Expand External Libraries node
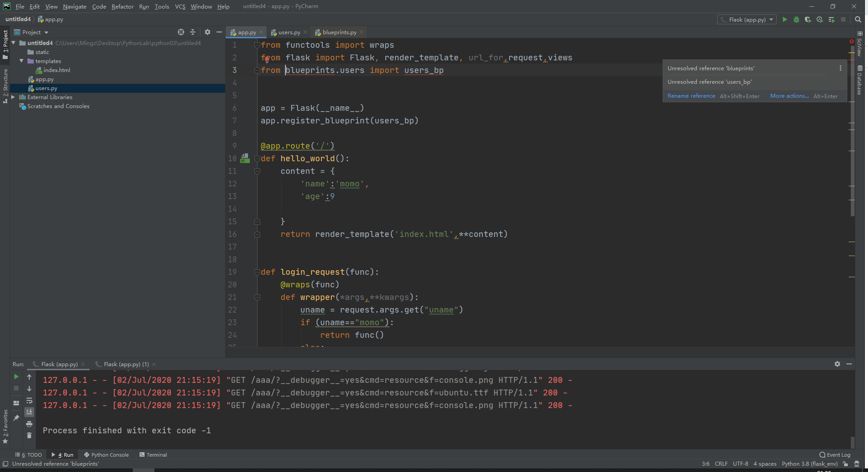 tap(13, 97)
